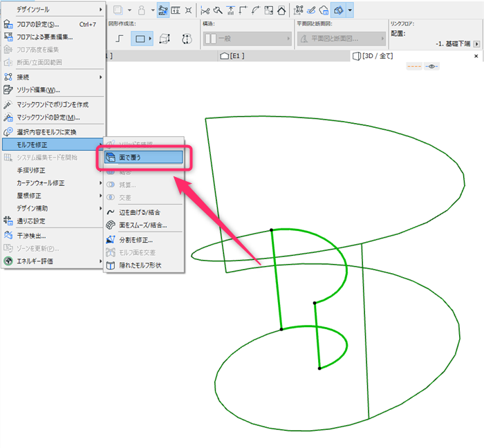Expand the dropdown arrow beside last toolbar icon
This screenshot has height=448, width=484.
(x=350, y=10)
